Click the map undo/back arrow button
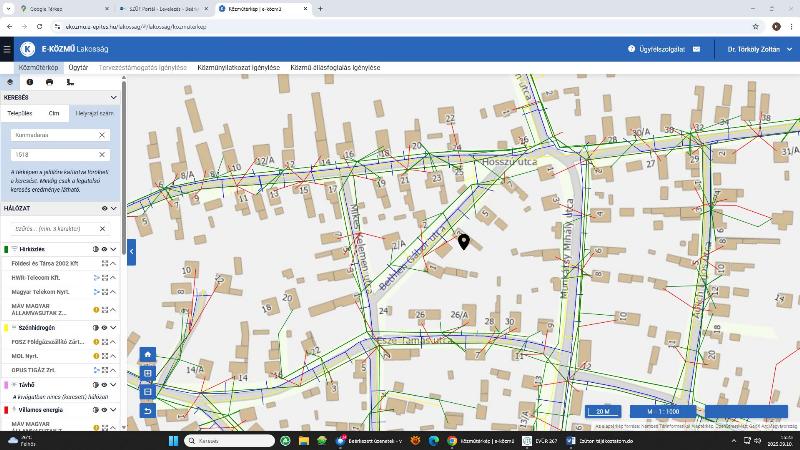 click(148, 410)
